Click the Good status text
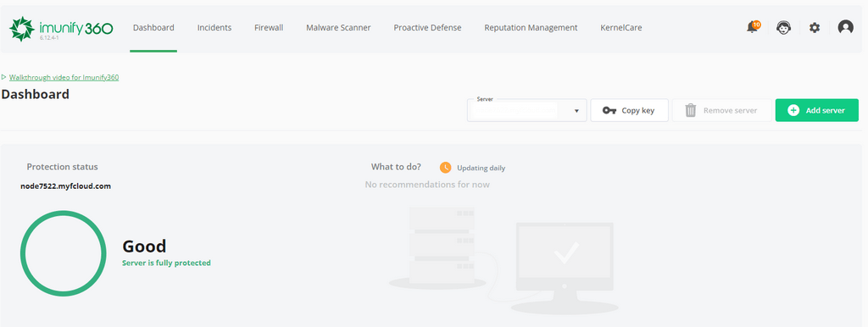 point(144,247)
